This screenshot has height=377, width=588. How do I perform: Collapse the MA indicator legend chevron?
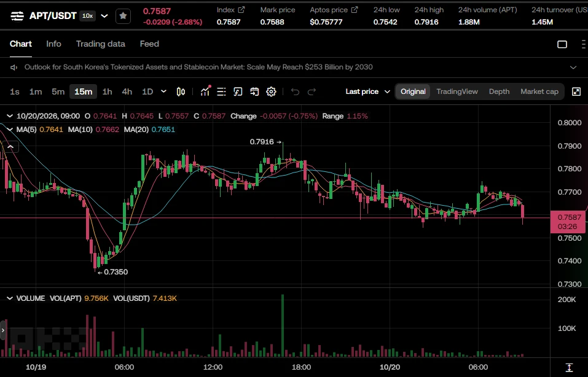(10, 130)
